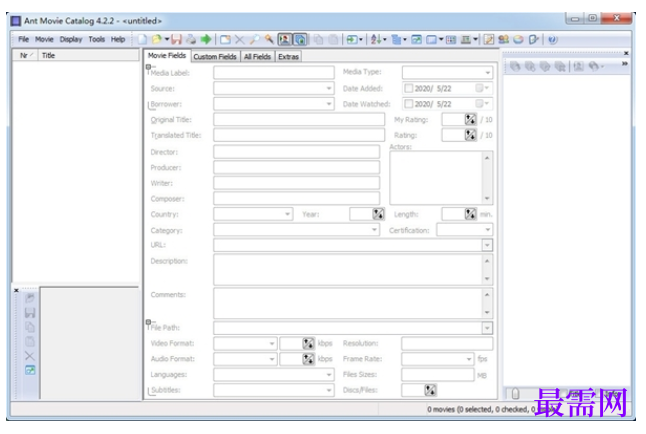Screen dimensions: 646x434
Task: Toggle the movie picture display button
Action: pos(285,40)
